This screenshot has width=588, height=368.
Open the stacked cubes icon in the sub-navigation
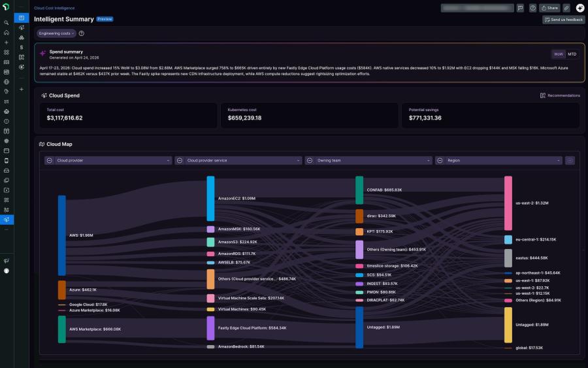pos(22,37)
